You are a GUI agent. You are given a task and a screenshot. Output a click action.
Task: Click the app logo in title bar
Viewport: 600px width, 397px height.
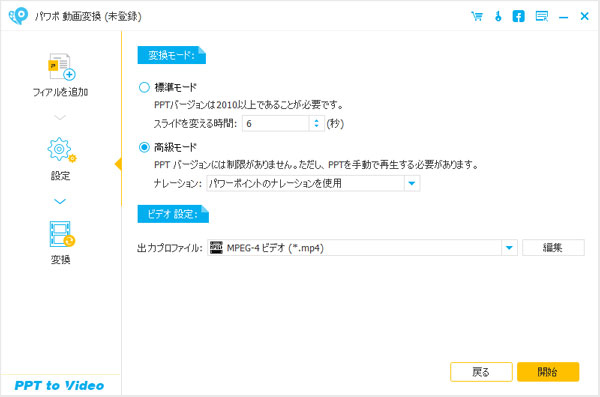[x=18, y=16]
